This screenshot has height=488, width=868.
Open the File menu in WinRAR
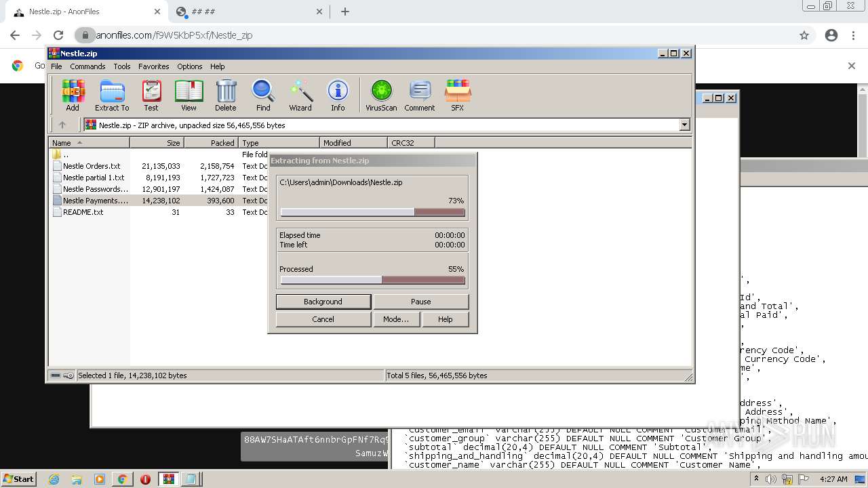(x=56, y=66)
